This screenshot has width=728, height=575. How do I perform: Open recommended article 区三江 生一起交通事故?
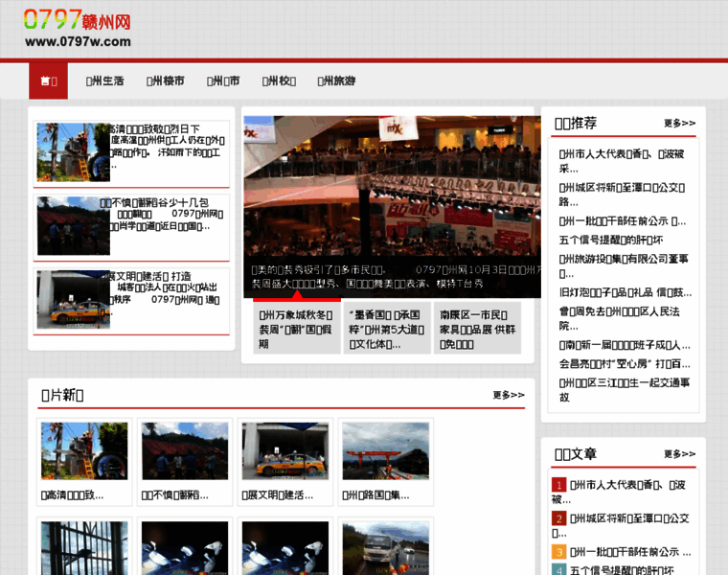(x=625, y=390)
